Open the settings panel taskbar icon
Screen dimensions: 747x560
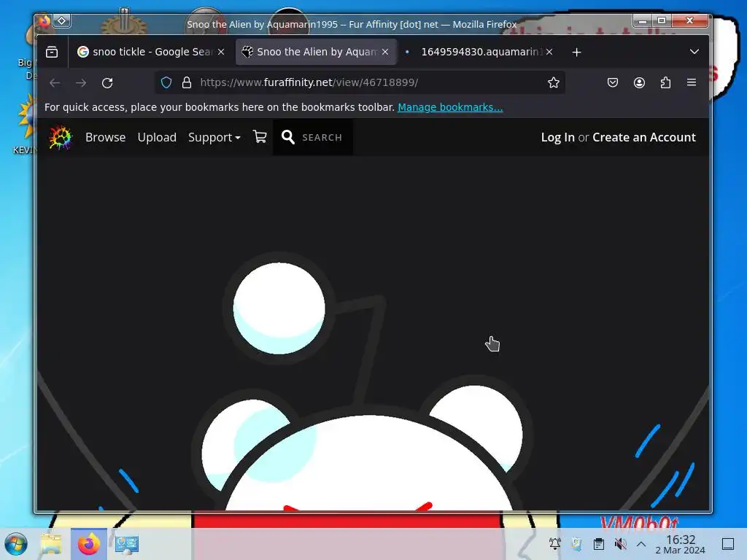coord(127,544)
